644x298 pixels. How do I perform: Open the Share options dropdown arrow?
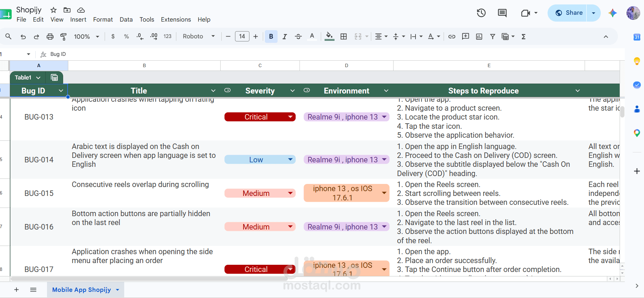point(594,13)
